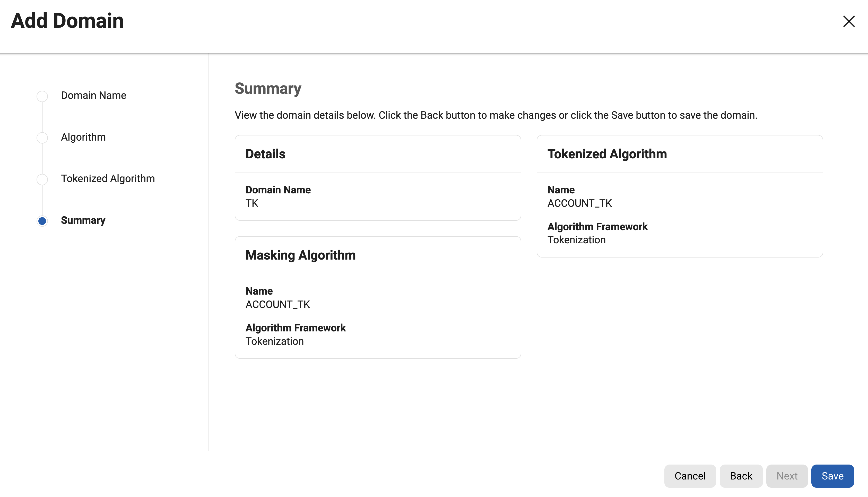Click the Masking Algorithm card header
This screenshot has width=868, height=497.
300,255
